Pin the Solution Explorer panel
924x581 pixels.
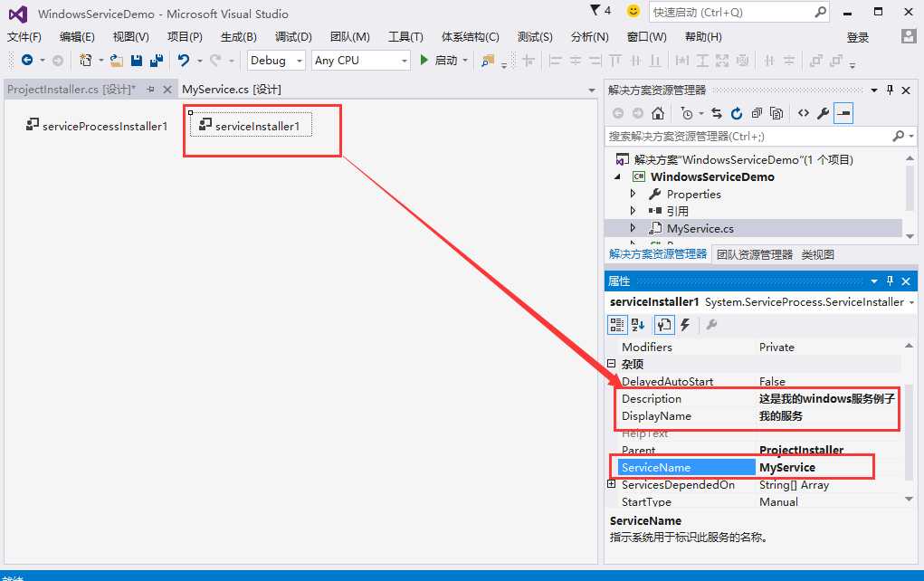pos(890,90)
